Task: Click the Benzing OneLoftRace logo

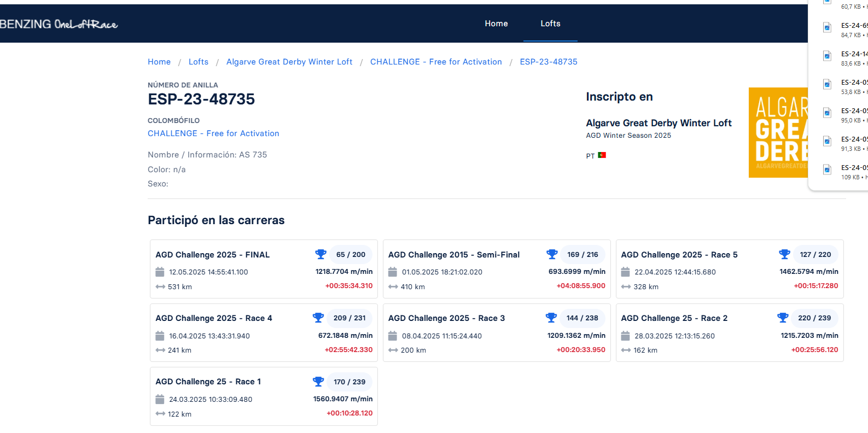Action: point(59,24)
